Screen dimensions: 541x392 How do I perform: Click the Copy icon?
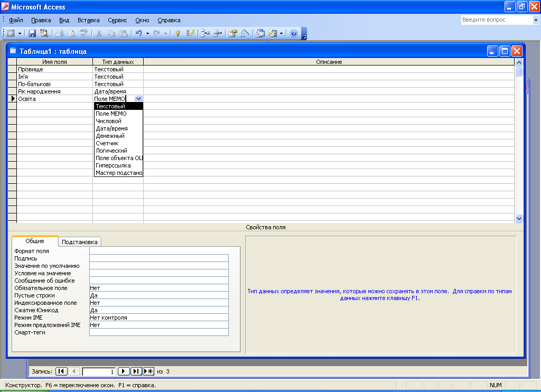click(111, 33)
